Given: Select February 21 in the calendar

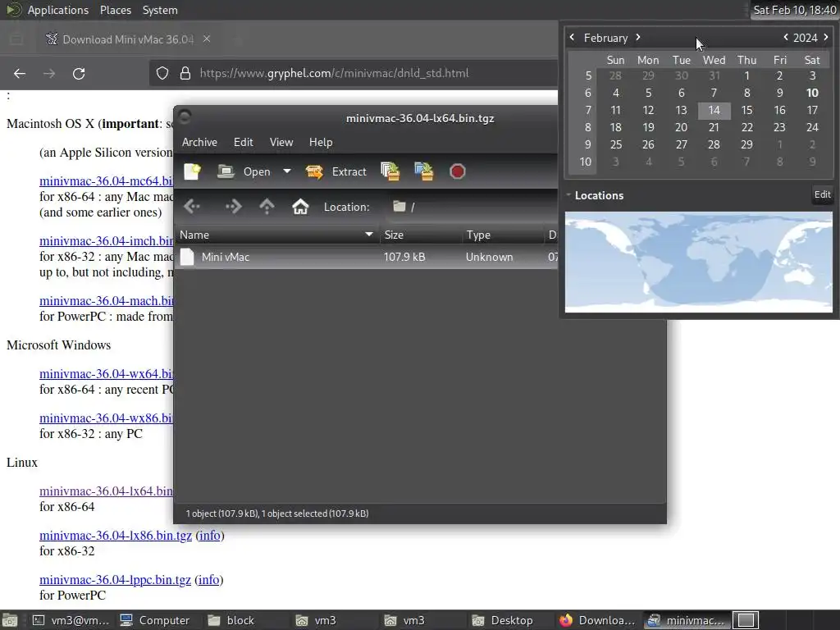Looking at the screenshot, I should point(714,127).
